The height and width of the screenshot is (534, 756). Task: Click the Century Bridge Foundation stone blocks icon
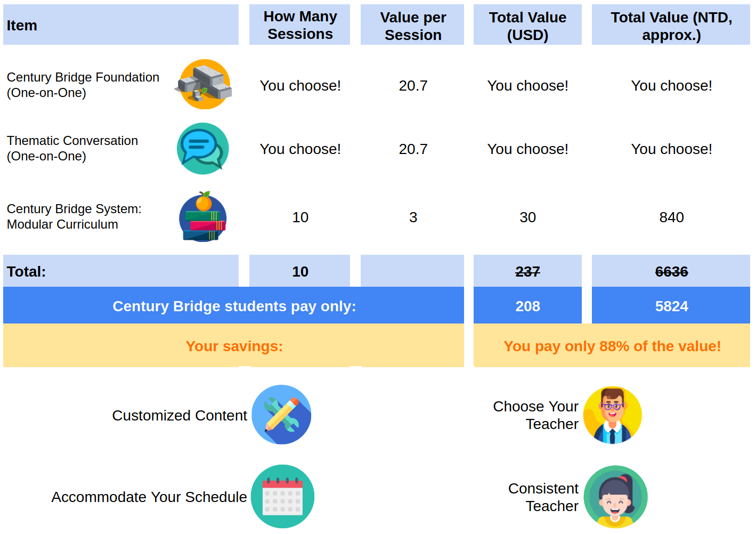(204, 84)
